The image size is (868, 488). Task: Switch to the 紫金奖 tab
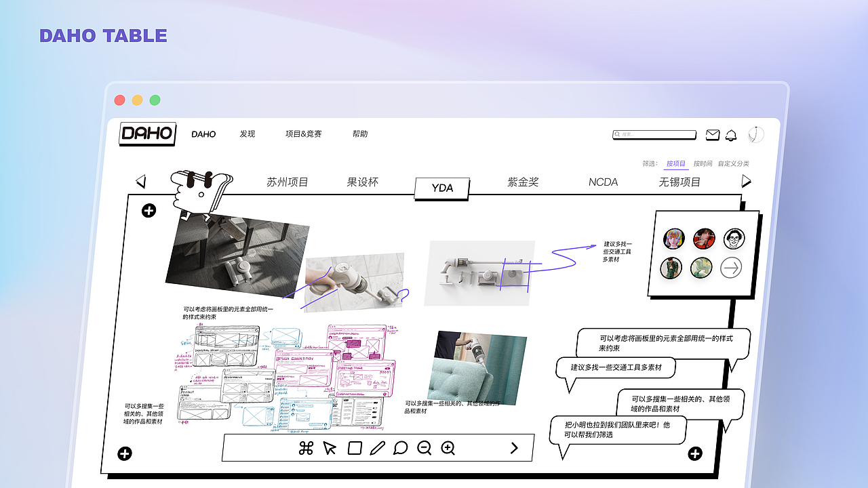coord(523,182)
